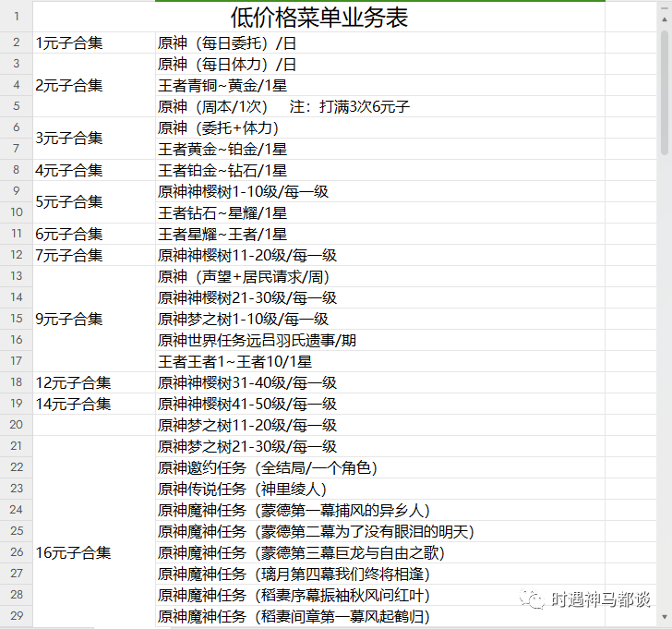Select the cell 原神神樱树31-40级/每一级
Viewport: 672px width, 629px height.
click(x=379, y=382)
